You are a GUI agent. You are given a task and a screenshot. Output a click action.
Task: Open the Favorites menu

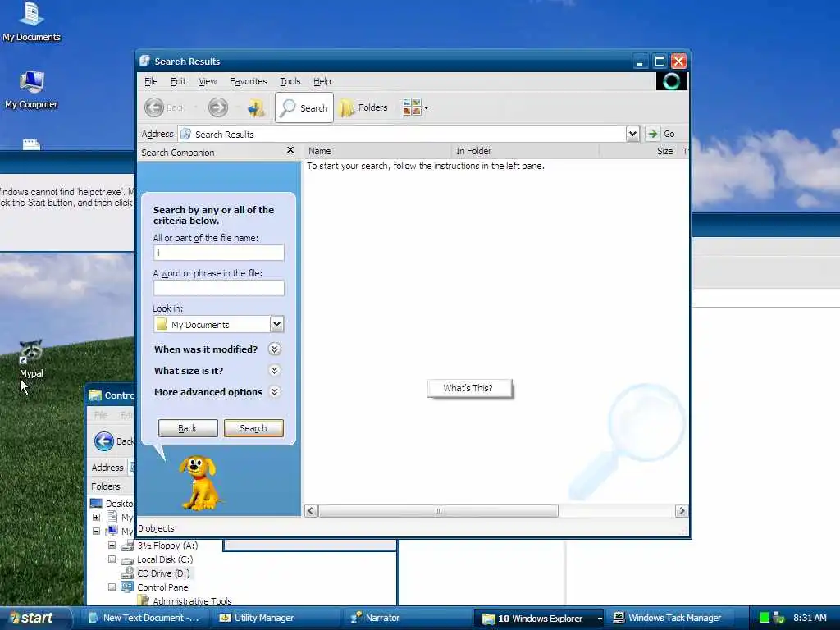[x=248, y=81]
